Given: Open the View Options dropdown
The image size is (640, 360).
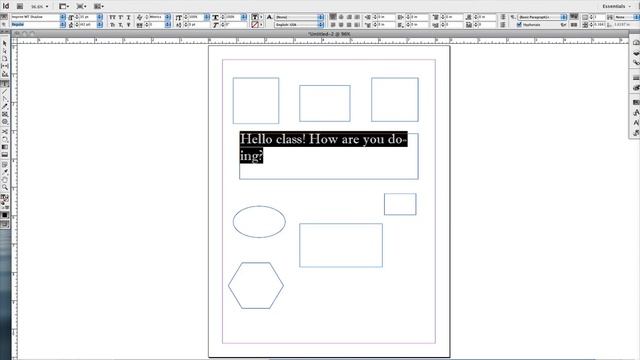Looking at the screenshot, I should (64, 6).
